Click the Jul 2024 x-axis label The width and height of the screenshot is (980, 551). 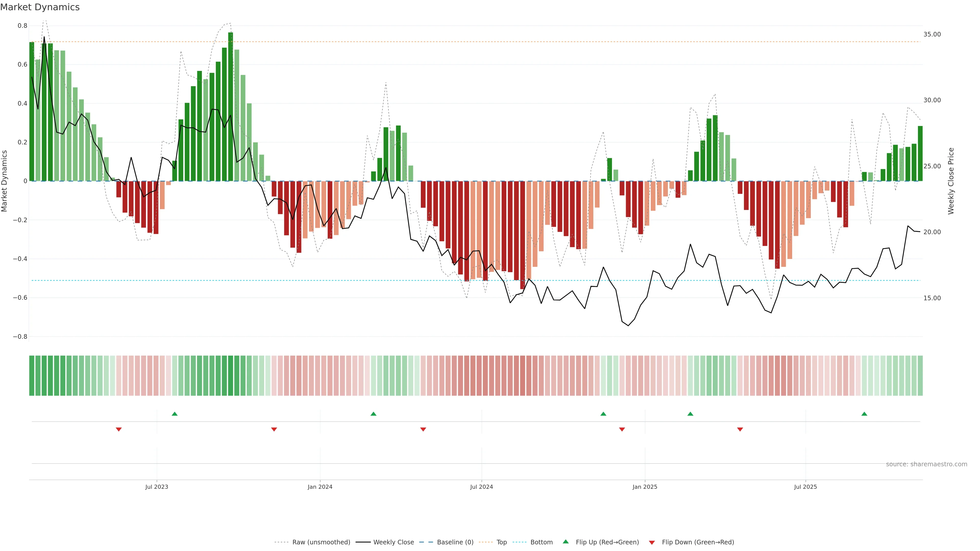[x=481, y=487]
